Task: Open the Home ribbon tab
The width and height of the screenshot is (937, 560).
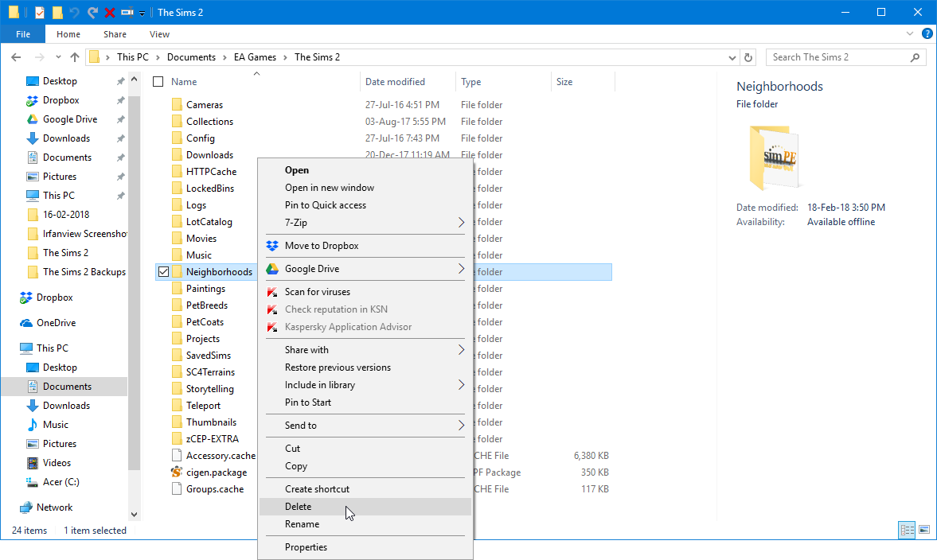Action: (68, 34)
